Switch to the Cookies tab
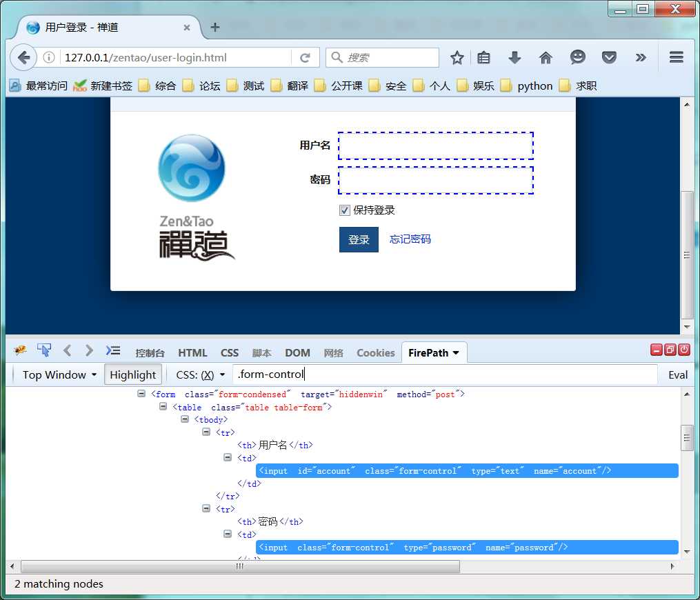The image size is (700, 600). [x=375, y=352]
